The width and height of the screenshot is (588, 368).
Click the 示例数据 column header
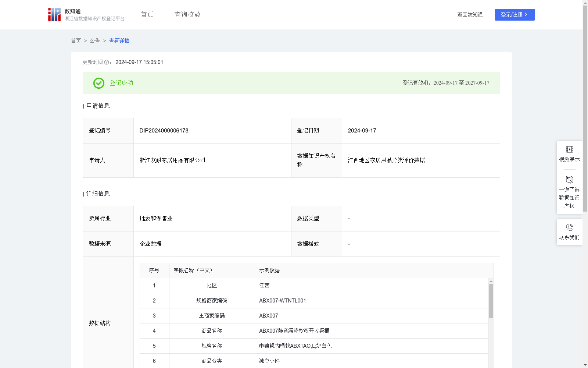[374, 270]
